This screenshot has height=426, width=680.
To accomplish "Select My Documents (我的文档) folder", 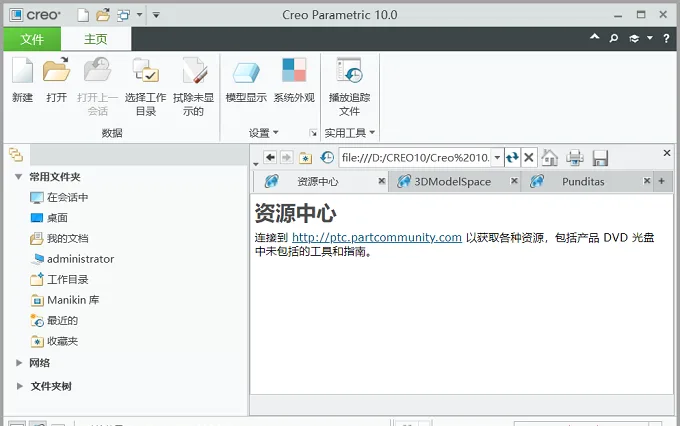I will [59, 238].
